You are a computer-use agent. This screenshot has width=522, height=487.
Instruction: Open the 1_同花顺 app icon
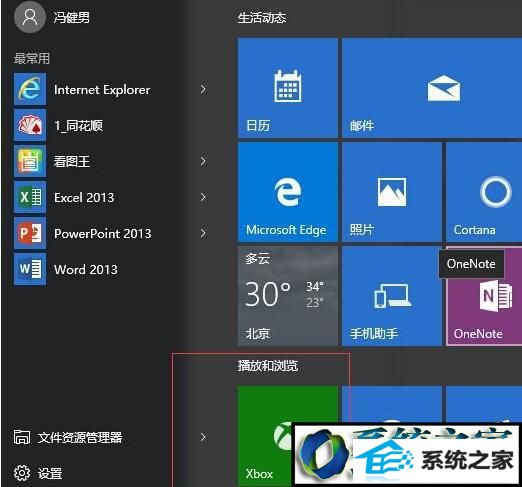coord(30,125)
